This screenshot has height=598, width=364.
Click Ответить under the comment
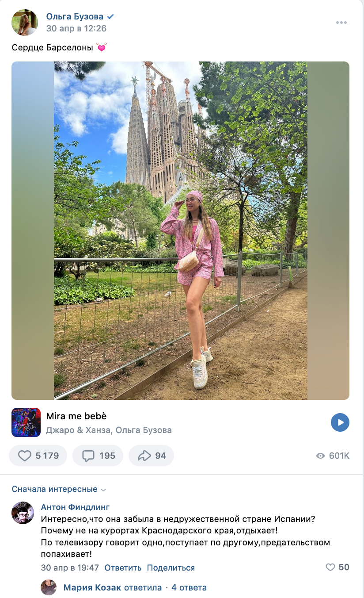click(123, 567)
